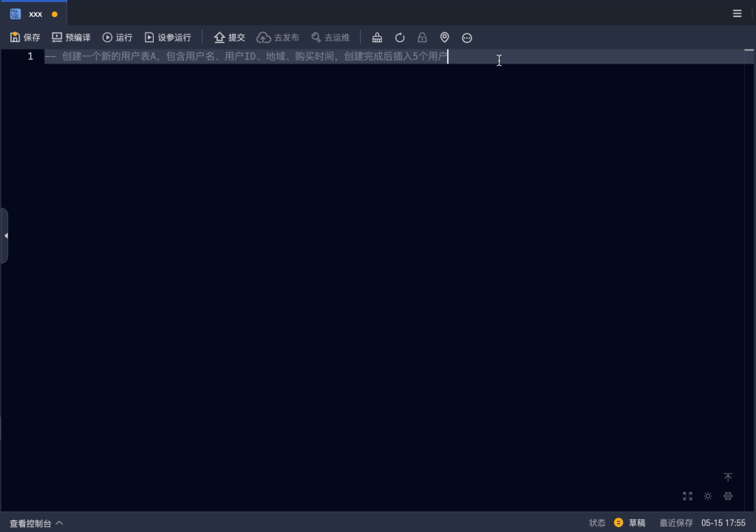This screenshot has height=532, width=756.
Task: Click the 状态 status label
Action: [x=597, y=523]
